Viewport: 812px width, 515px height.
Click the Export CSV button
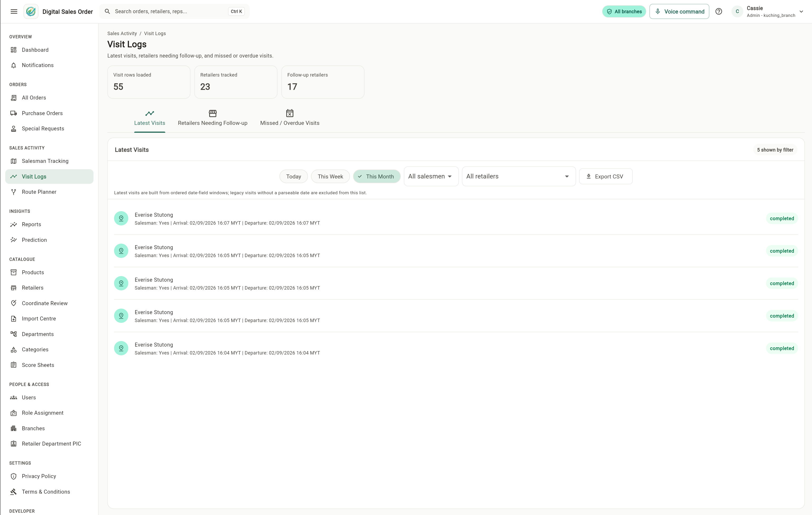606,177
